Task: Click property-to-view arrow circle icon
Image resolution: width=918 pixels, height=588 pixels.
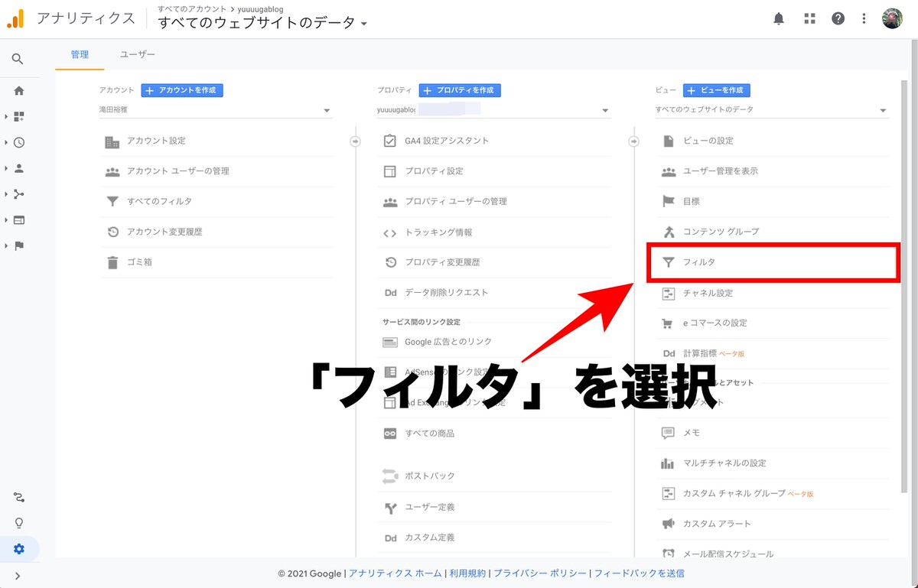Action: (633, 141)
